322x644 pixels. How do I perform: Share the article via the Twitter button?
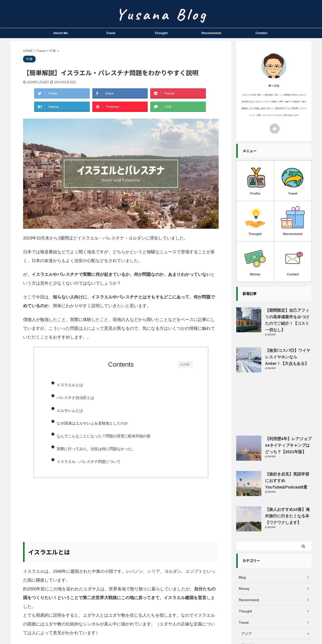[62, 93]
